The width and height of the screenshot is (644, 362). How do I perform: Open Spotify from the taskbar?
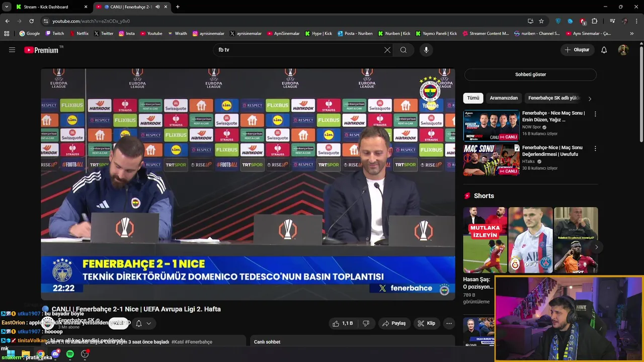(70, 354)
